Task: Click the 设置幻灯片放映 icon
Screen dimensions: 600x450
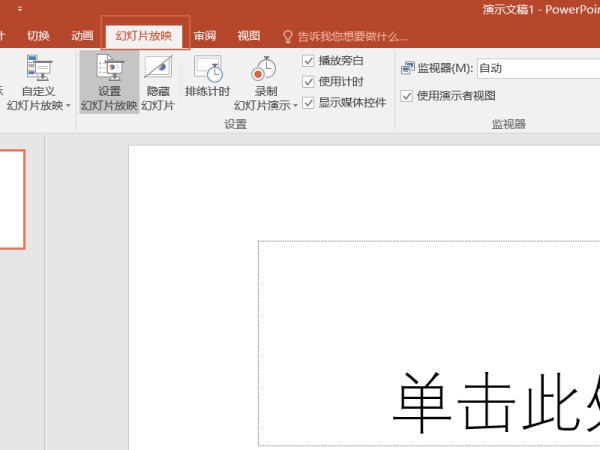Action: coord(109,69)
